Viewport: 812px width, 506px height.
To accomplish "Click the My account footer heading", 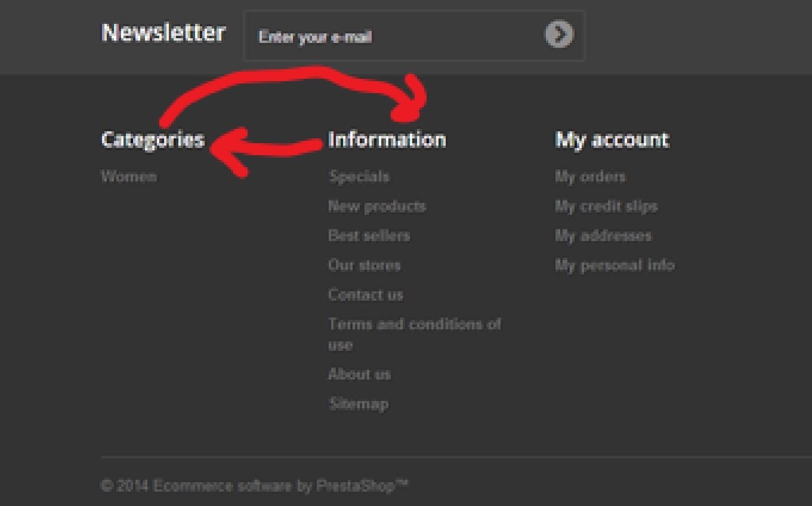I will tap(612, 140).
